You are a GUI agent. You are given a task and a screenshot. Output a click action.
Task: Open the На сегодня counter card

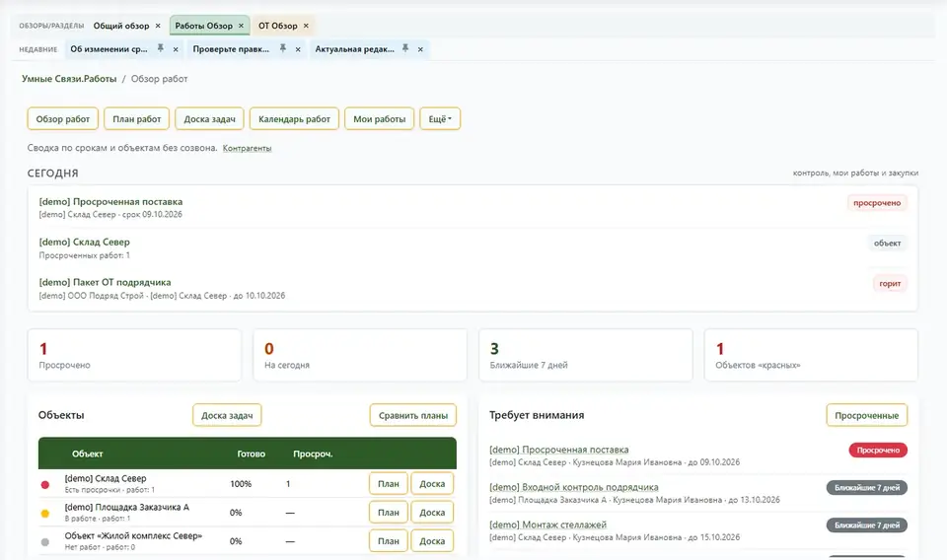(x=360, y=355)
